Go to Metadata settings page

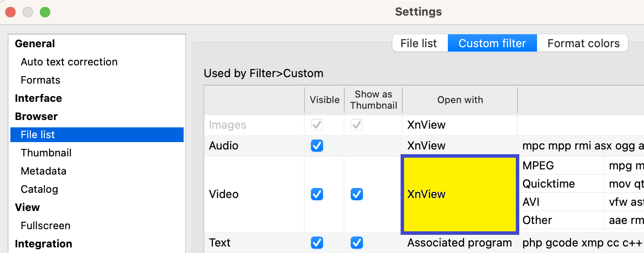44,171
